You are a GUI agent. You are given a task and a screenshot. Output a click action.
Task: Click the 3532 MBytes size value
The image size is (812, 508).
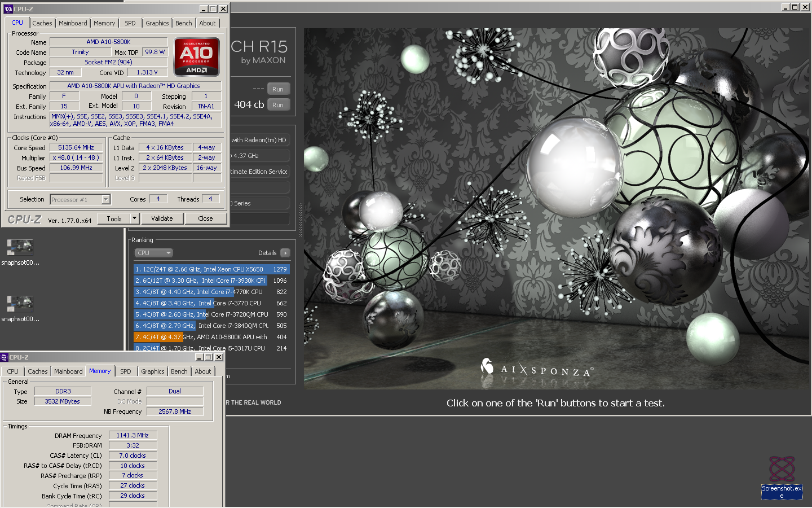63,401
